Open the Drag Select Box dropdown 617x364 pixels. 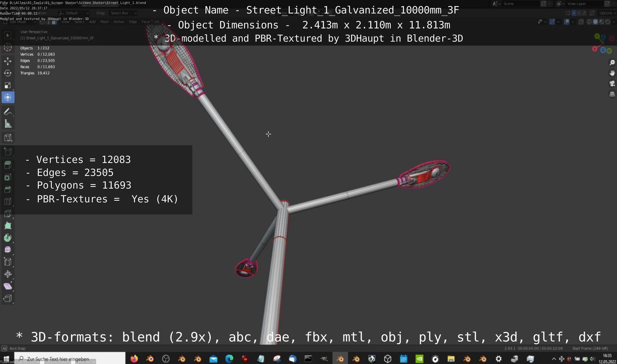pyautogui.click(x=123, y=13)
